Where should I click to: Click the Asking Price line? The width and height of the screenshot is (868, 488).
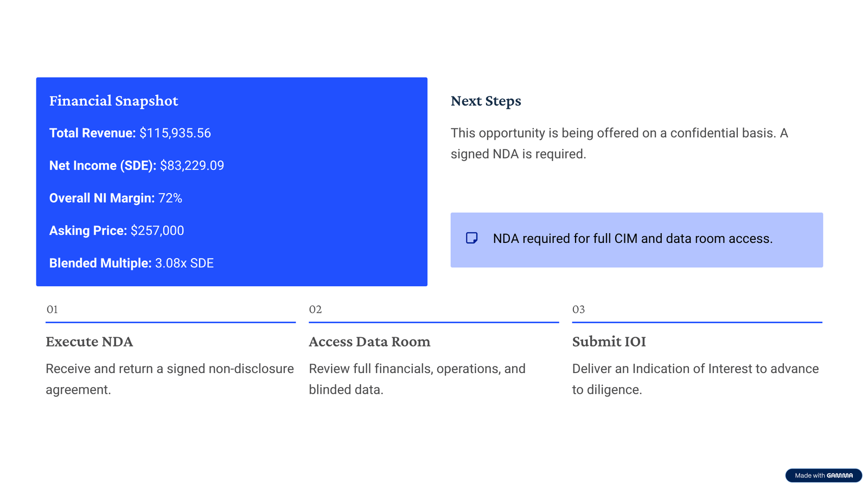tap(117, 231)
